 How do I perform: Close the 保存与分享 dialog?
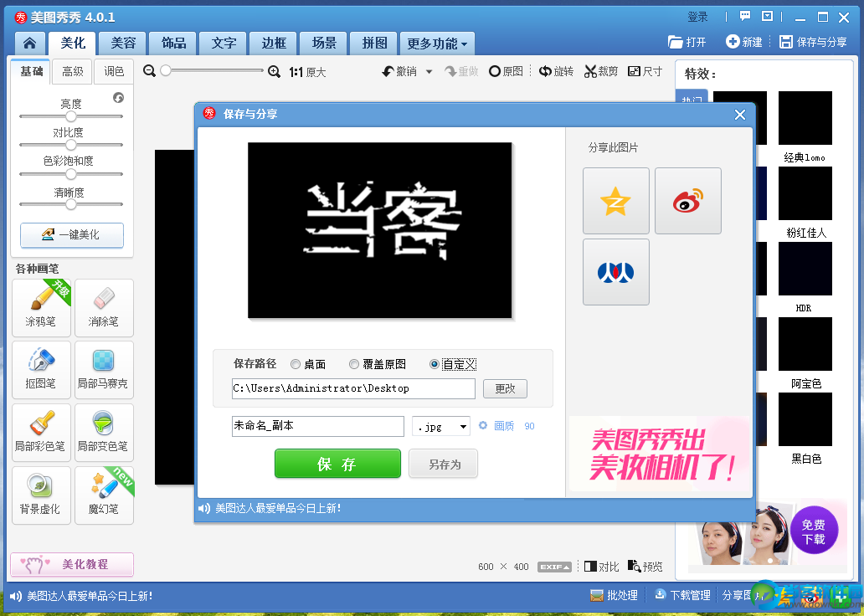[740, 115]
